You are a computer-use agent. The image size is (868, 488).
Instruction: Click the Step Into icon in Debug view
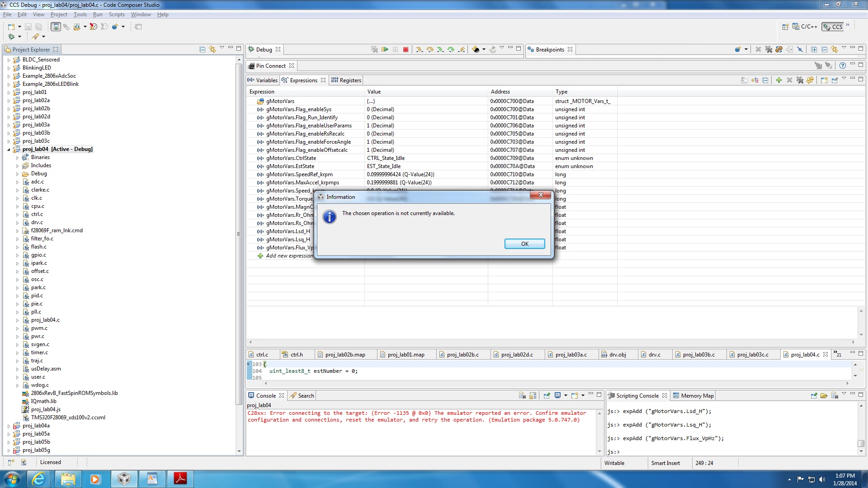419,50
